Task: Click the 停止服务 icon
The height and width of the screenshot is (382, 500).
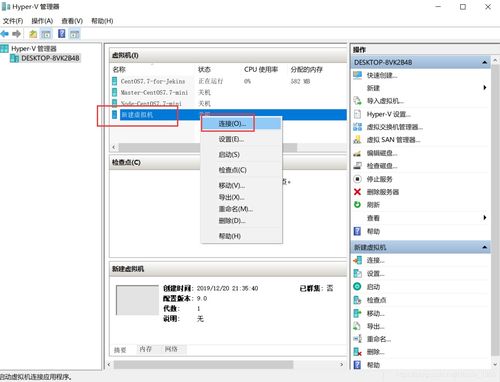Action: click(357, 179)
